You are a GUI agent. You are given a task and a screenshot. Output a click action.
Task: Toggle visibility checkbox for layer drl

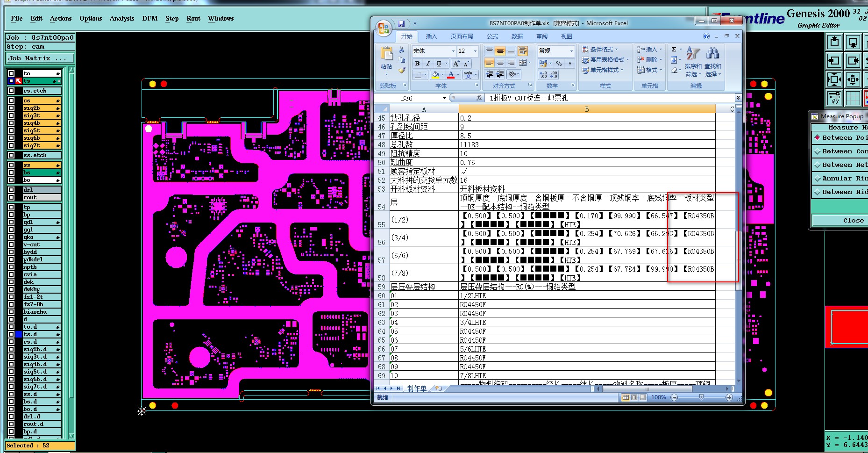pos(11,190)
